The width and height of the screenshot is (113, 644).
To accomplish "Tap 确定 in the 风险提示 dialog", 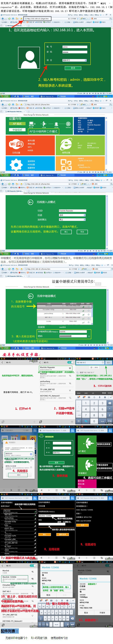I will coord(19,475).
